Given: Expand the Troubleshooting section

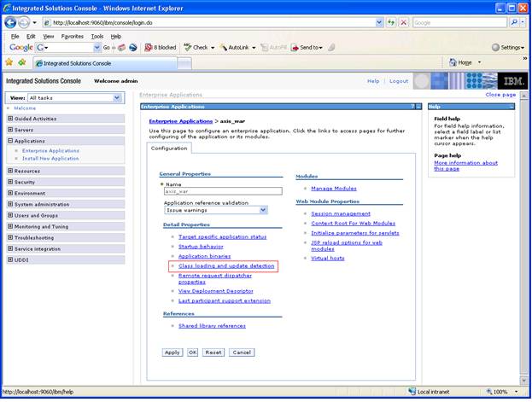Looking at the screenshot, I should [x=10, y=237].
